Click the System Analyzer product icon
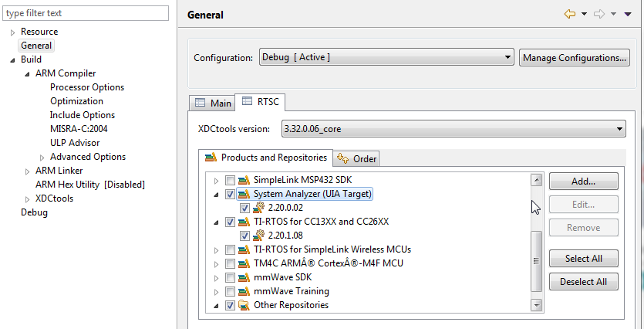 coord(244,195)
